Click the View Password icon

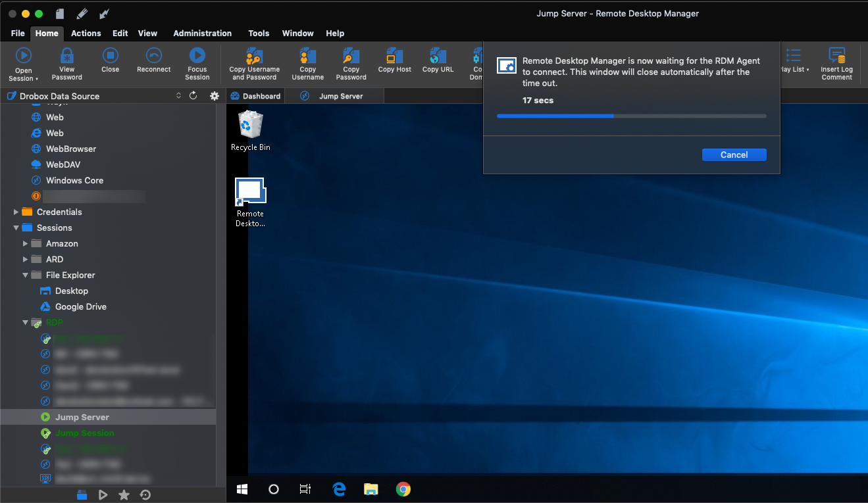coord(66,57)
